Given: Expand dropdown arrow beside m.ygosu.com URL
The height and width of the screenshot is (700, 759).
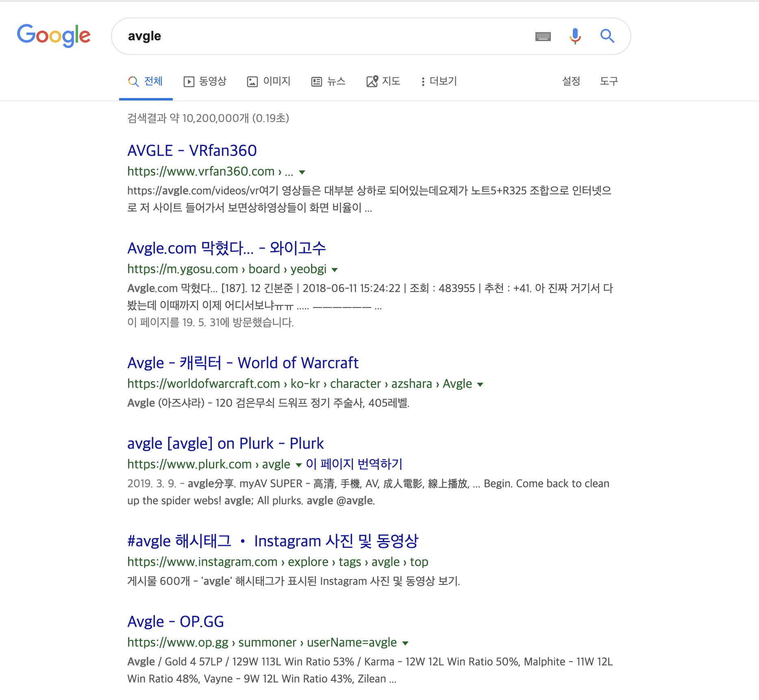Looking at the screenshot, I should [335, 270].
